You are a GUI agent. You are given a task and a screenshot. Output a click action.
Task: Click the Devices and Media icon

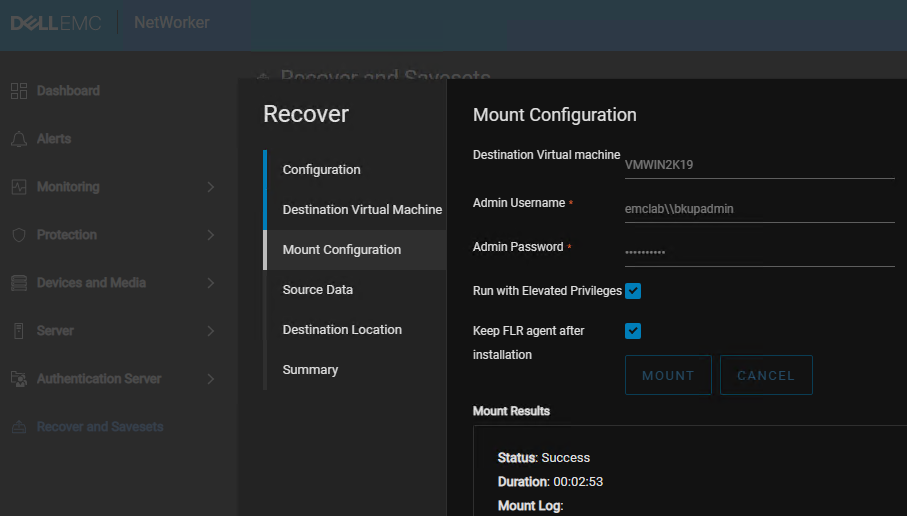(x=19, y=283)
